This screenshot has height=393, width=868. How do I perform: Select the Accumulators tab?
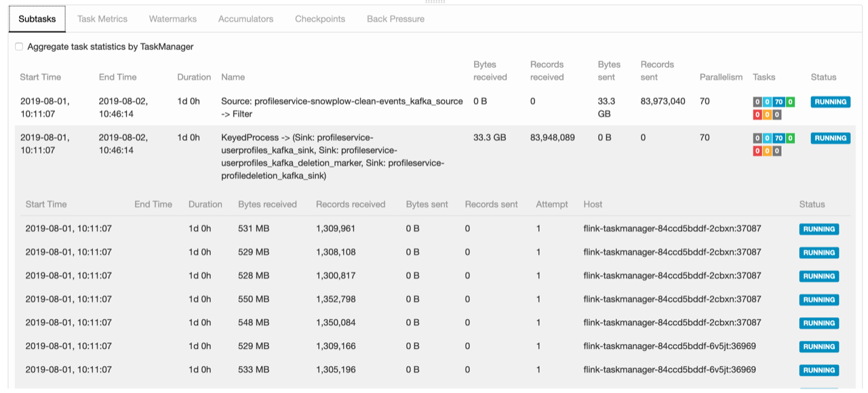tap(245, 19)
